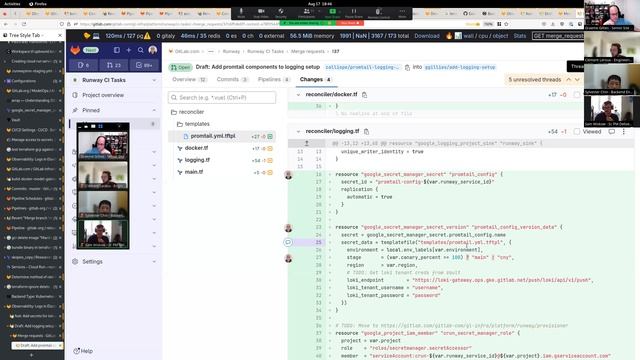
Task: Collapse the templates folder in tree
Action: (193, 124)
